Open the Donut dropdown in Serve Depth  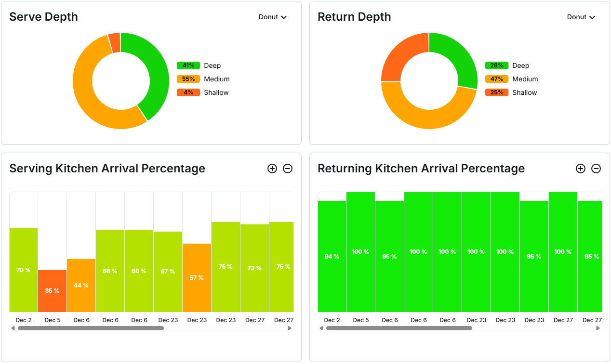273,17
